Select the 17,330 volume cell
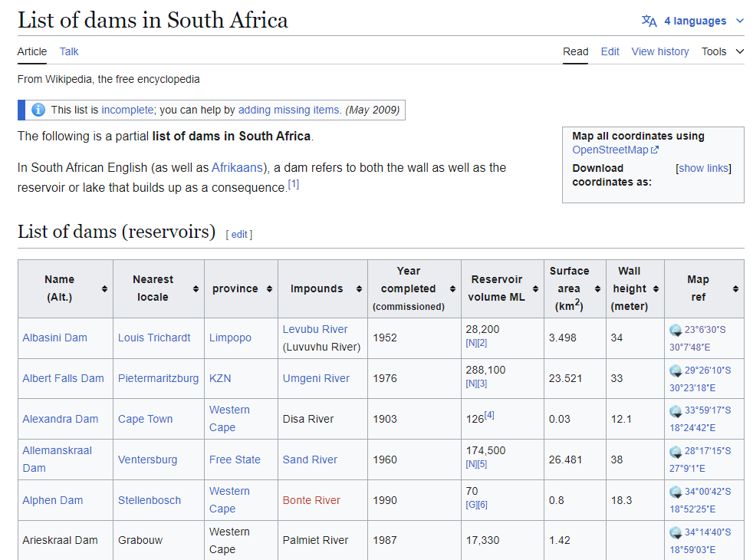753x560 pixels. 502,540
